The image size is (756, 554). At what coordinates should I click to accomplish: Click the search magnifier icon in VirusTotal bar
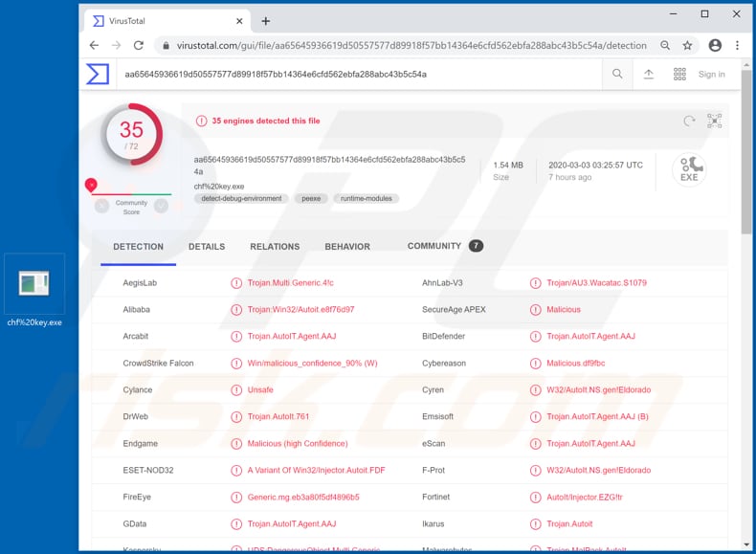click(x=617, y=74)
